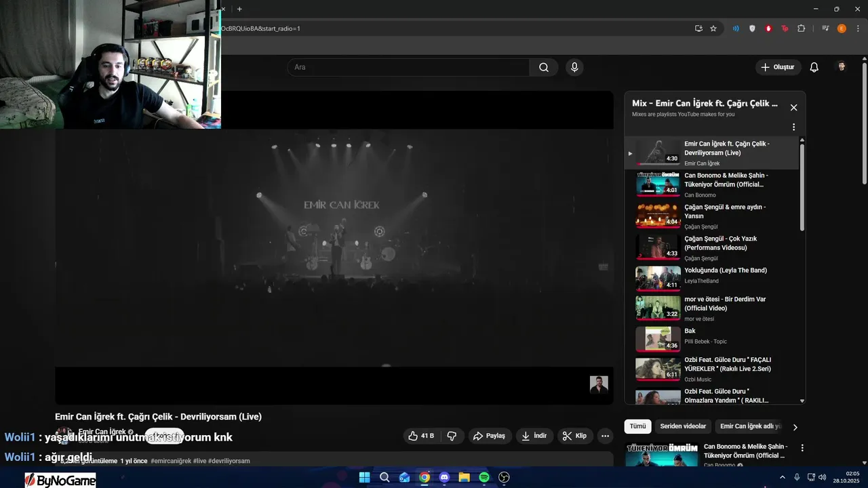Image resolution: width=868 pixels, height=488 pixels.
Task: Select the Seriden videolar chip
Action: [x=683, y=426]
